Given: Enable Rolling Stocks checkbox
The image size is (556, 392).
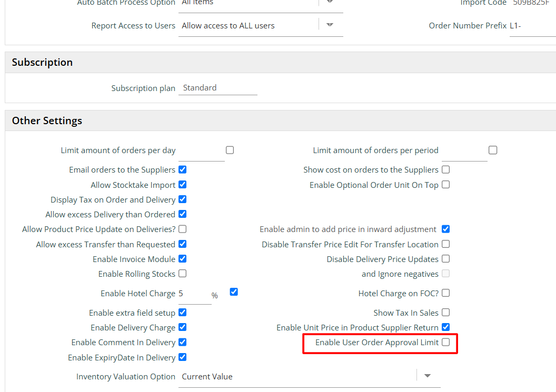Looking at the screenshot, I should (182, 274).
